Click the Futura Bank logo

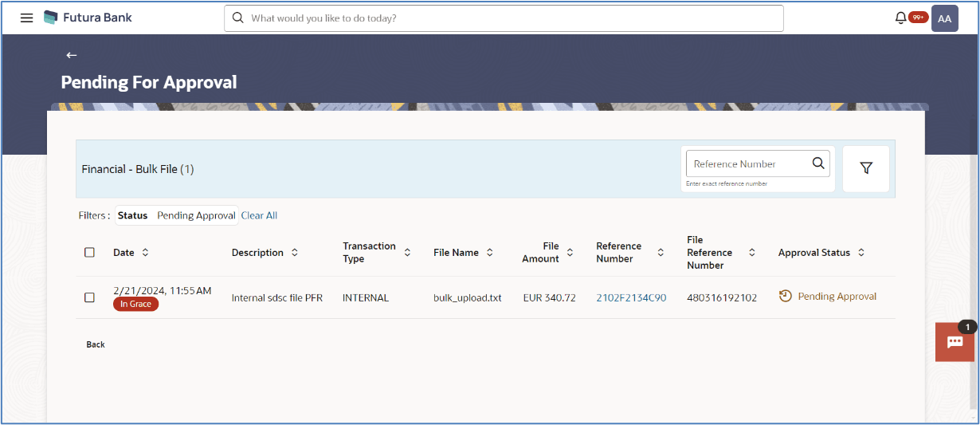tap(88, 18)
